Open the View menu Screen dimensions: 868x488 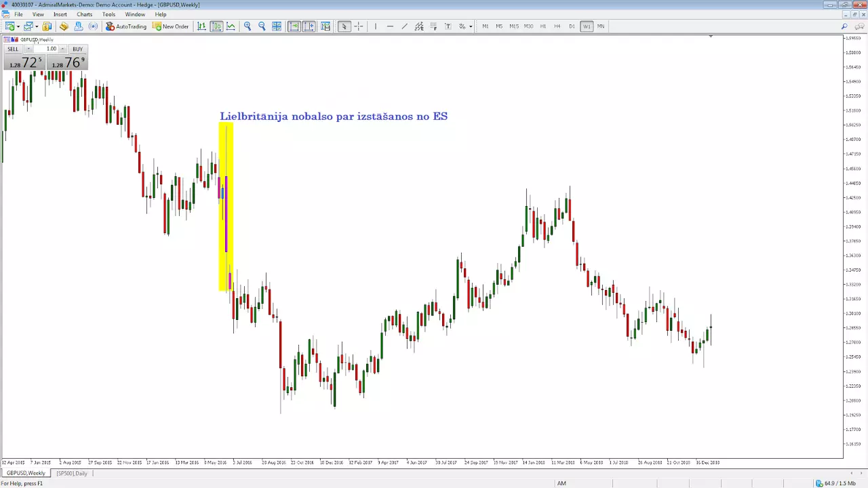(x=38, y=14)
